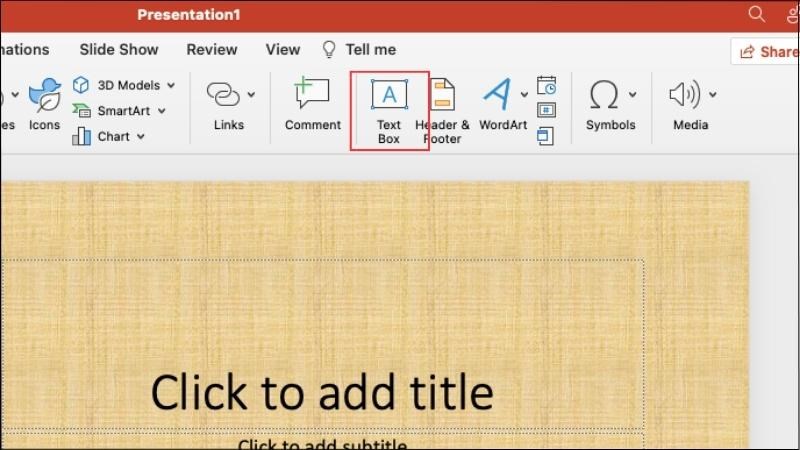The image size is (800, 450).
Task: Insert Slide Number icon
Action: pyautogui.click(x=546, y=110)
